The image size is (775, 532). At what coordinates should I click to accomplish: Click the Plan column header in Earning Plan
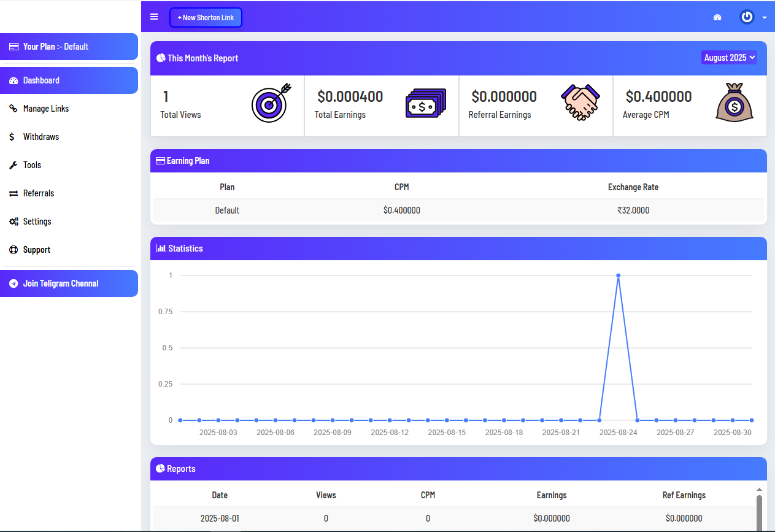pos(227,187)
